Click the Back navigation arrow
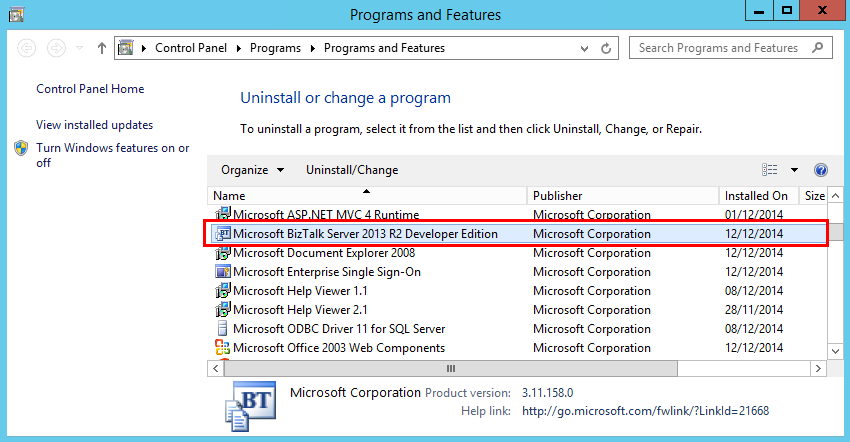This screenshot has width=850, height=442. [x=27, y=48]
